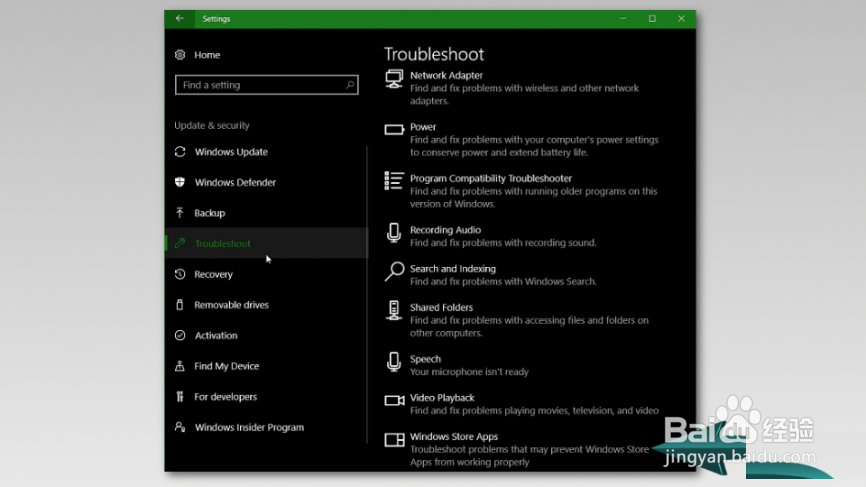
Task: Click the Troubleshoot wrench icon in sidebar
Action: [180, 243]
